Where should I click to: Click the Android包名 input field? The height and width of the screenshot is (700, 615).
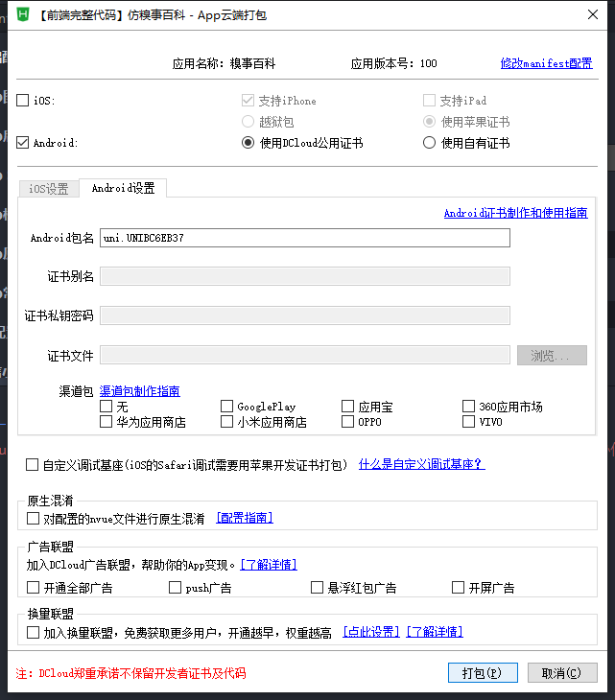point(304,238)
